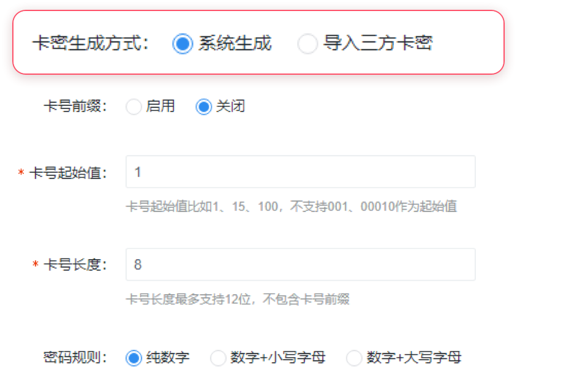588x386 pixels.
Task: Click hint text 卡号长度最多支持12位
Action: (x=238, y=300)
